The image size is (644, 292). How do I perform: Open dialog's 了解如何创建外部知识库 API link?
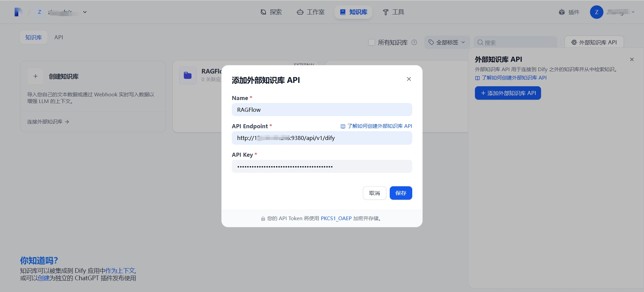tap(376, 126)
